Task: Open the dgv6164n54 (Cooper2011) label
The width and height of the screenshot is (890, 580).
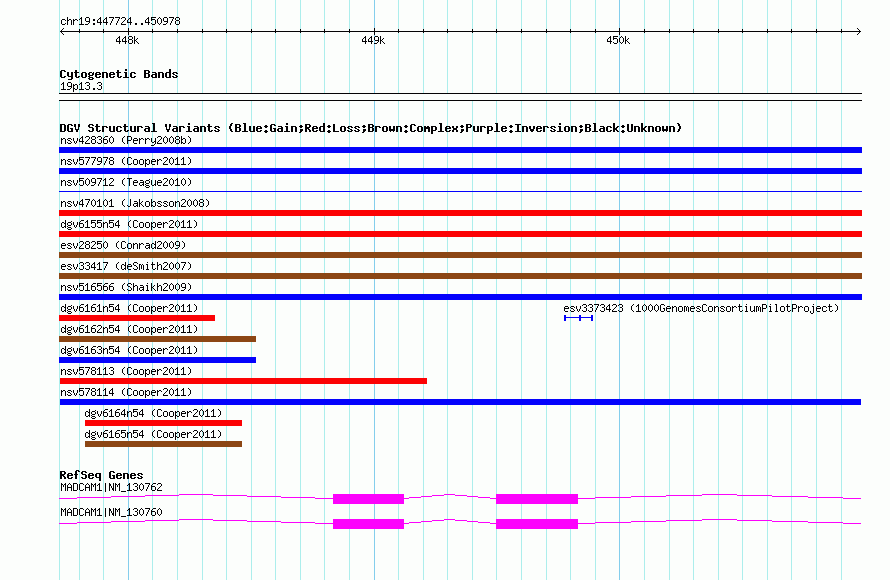Action: click(x=153, y=413)
